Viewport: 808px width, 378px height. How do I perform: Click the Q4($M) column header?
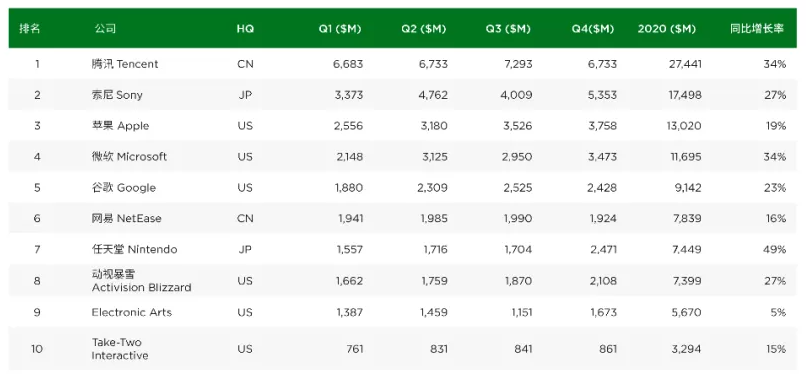[x=593, y=29]
